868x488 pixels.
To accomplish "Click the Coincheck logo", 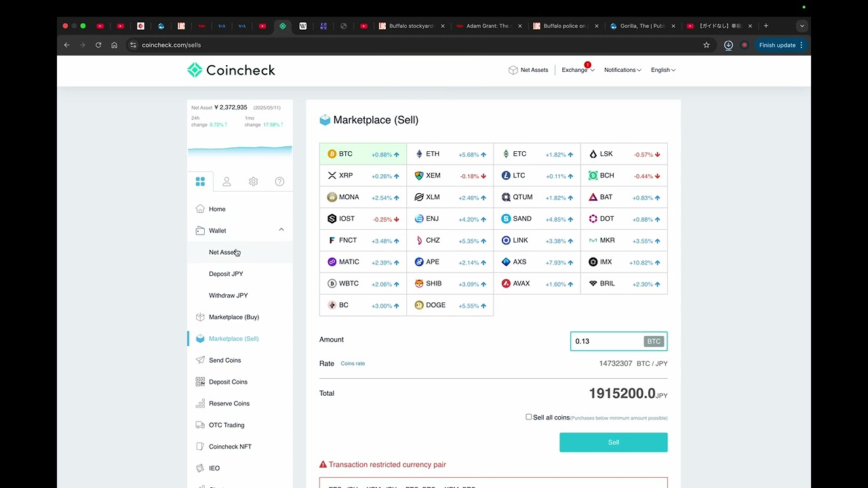I will click(231, 70).
